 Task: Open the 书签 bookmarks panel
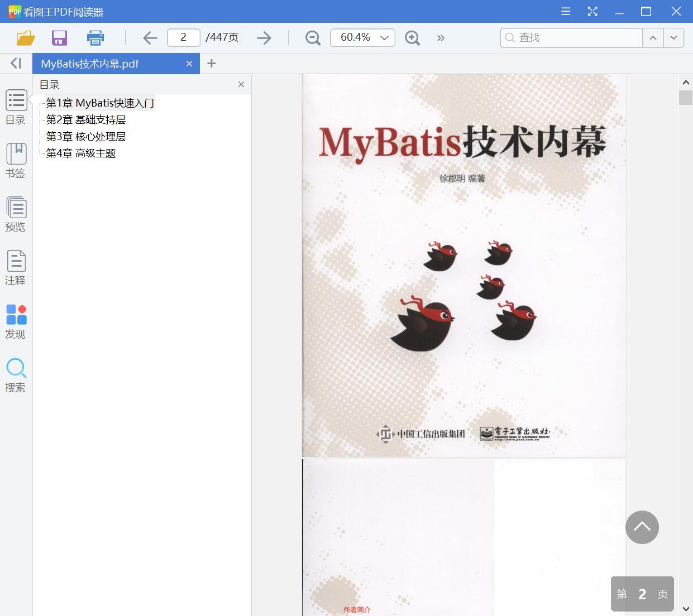[x=16, y=161]
